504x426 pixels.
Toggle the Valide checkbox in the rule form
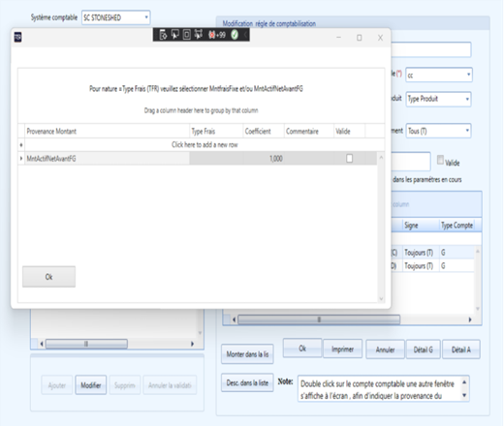440,160
